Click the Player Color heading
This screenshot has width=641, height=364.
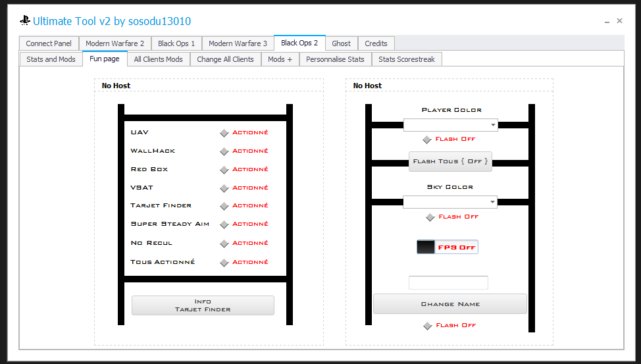[451, 110]
